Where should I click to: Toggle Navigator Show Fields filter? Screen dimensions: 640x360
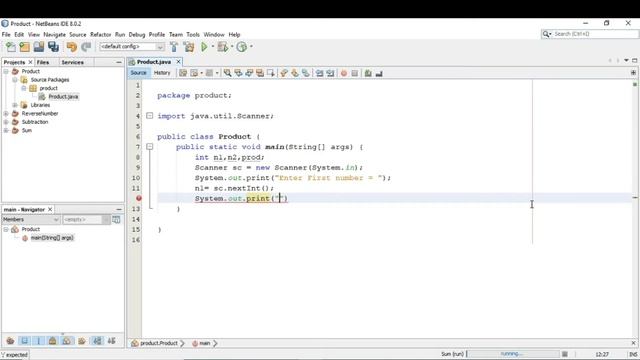tap(24, 341)
